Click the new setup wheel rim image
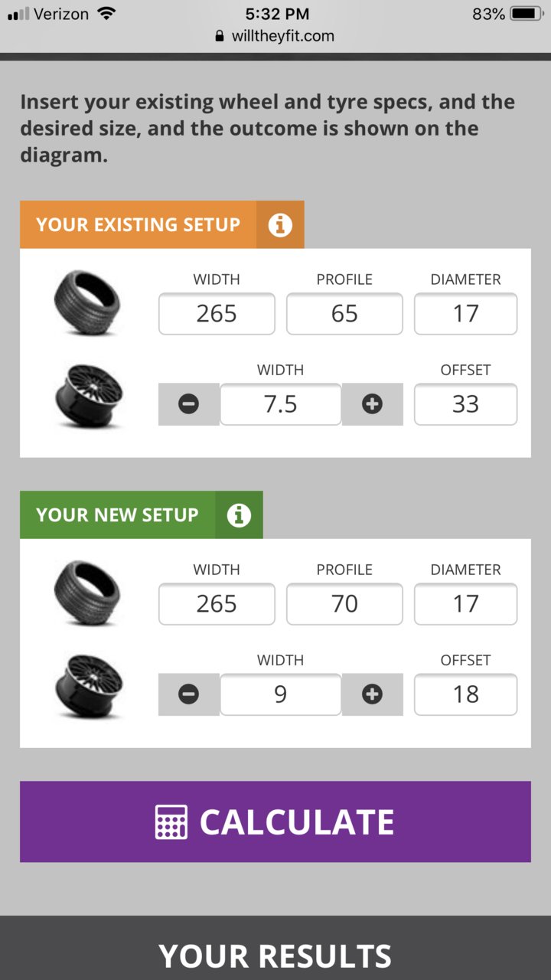The width and height of the screenshot is (551, 980). (88, 686)
